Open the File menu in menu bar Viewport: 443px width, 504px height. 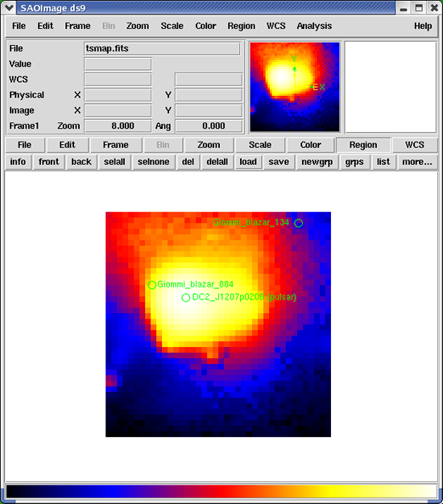pyautogui.click(x=19, y=26)
